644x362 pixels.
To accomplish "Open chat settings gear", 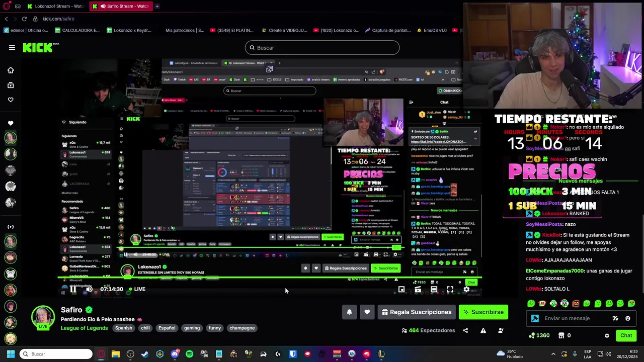I will click(x=607, y=336).
